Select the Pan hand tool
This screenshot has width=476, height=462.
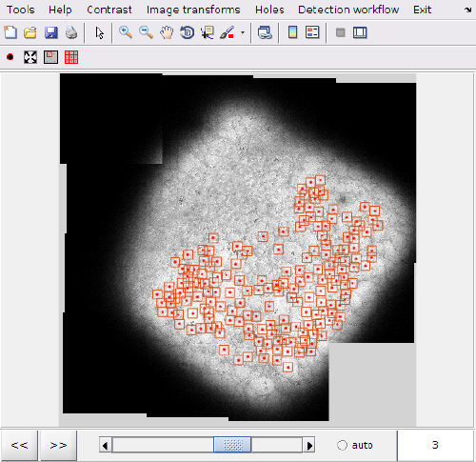[x=167, y=32]
